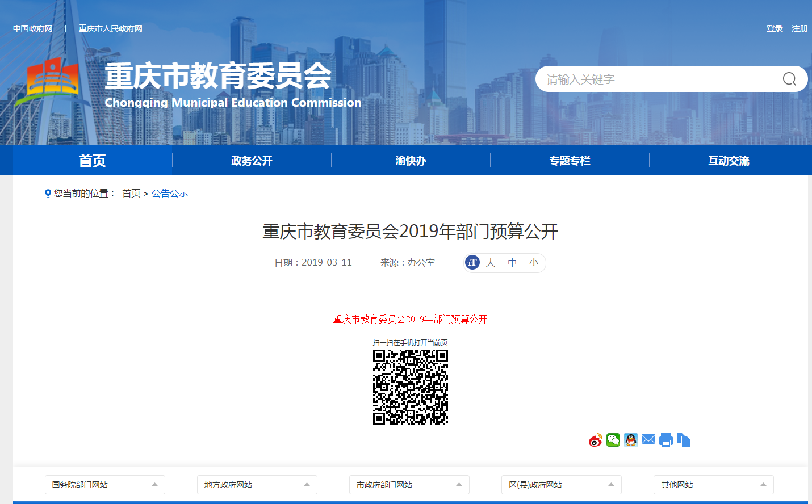
Task: Click the date text 2019-03-11
Action: tap(327, 262)
